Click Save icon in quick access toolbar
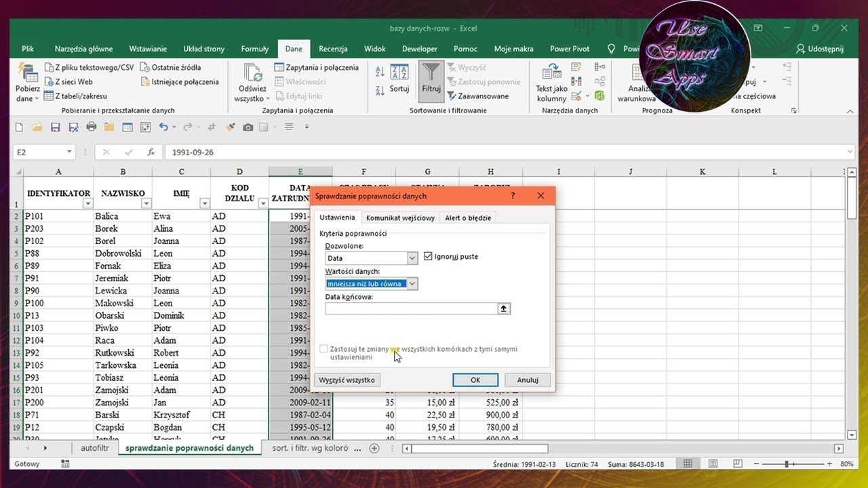 [x=55, y=127]
